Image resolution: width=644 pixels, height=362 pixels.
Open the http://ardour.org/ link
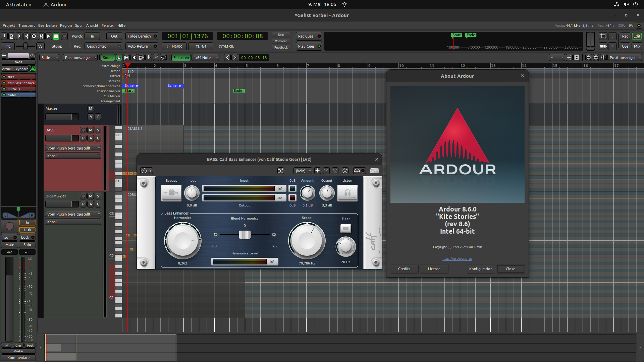(x=457, y=258)
